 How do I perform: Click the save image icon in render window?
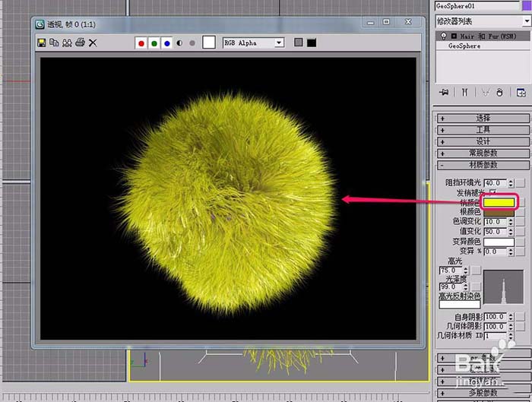pos(42,43)
